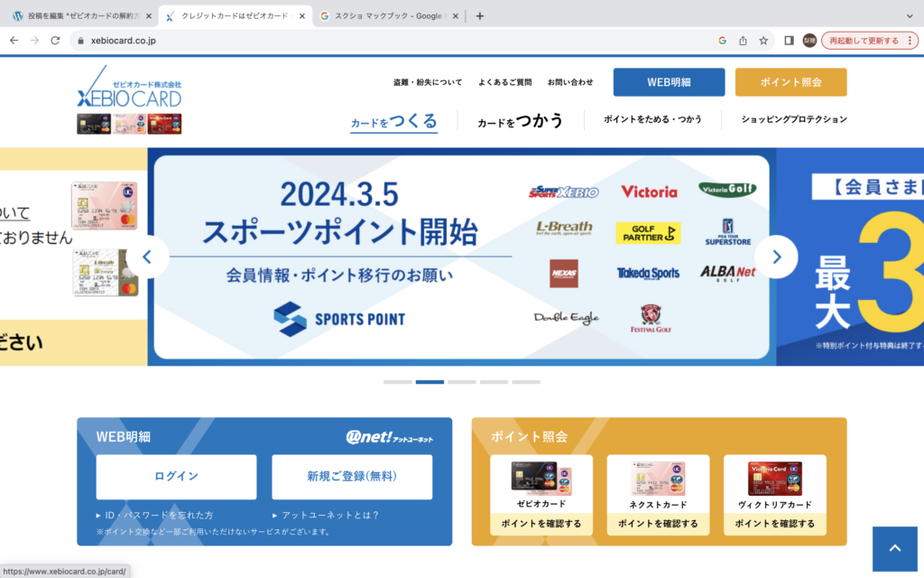Check points for ネクストカード
This screenshot has height=578, width=924.
click(x=658, y=524)
